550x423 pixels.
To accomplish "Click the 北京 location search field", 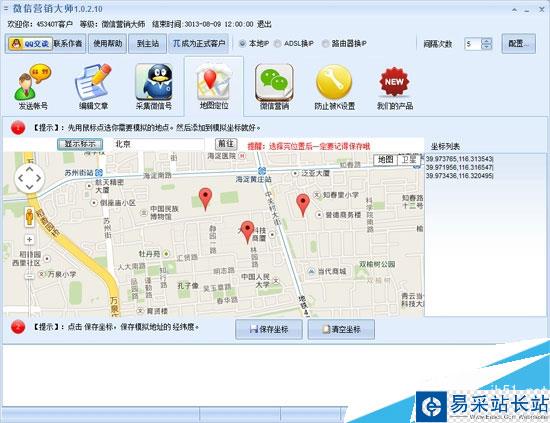I will click(158, 144).
